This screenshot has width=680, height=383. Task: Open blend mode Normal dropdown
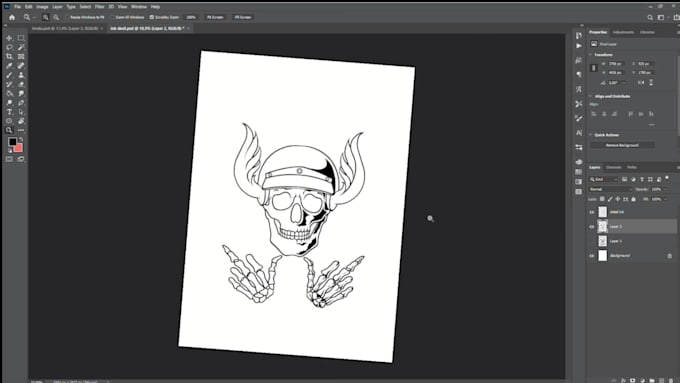[610, 189]
